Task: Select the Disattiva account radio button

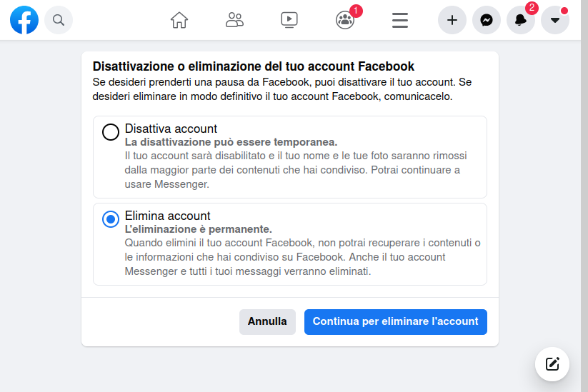Action: (x=111, y=132)
